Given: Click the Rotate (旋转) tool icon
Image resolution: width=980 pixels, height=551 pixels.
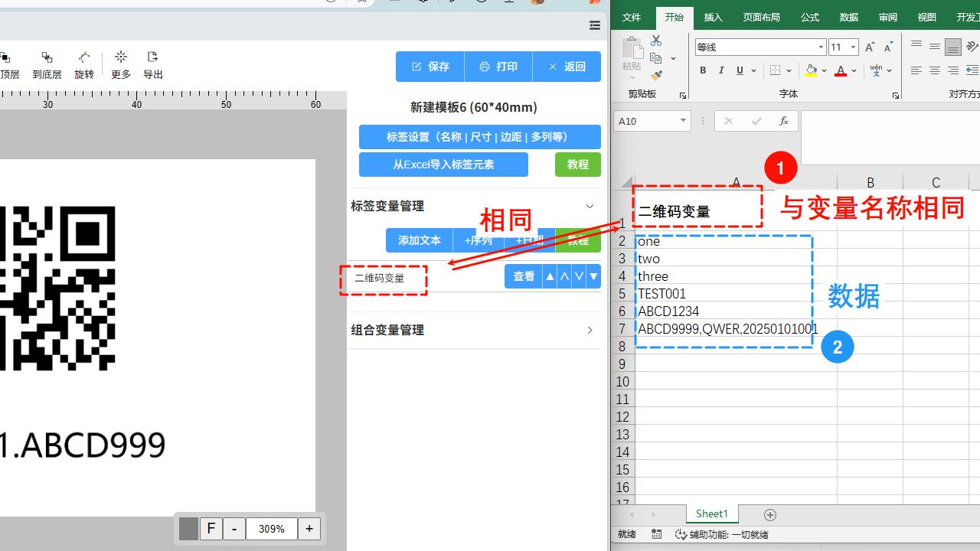Looking at the screenshot, I should coord(84,65).
